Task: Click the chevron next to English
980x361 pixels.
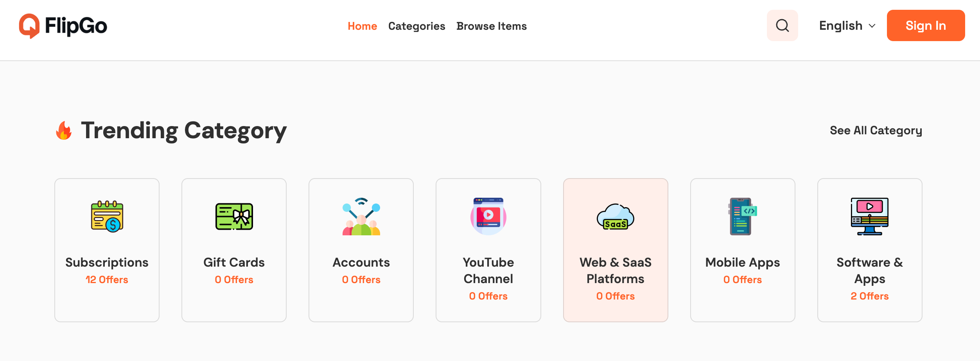Action: tap(872, 26)
